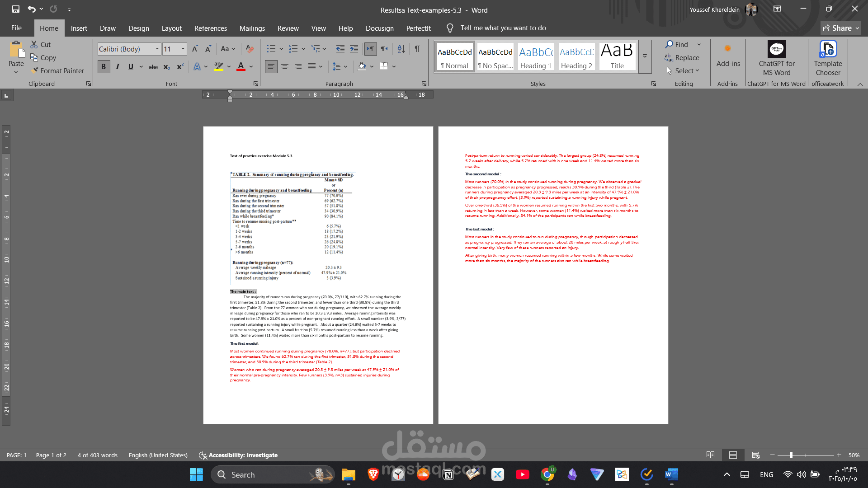Open line and paragraph spacing dropdown

pos(340,66)
